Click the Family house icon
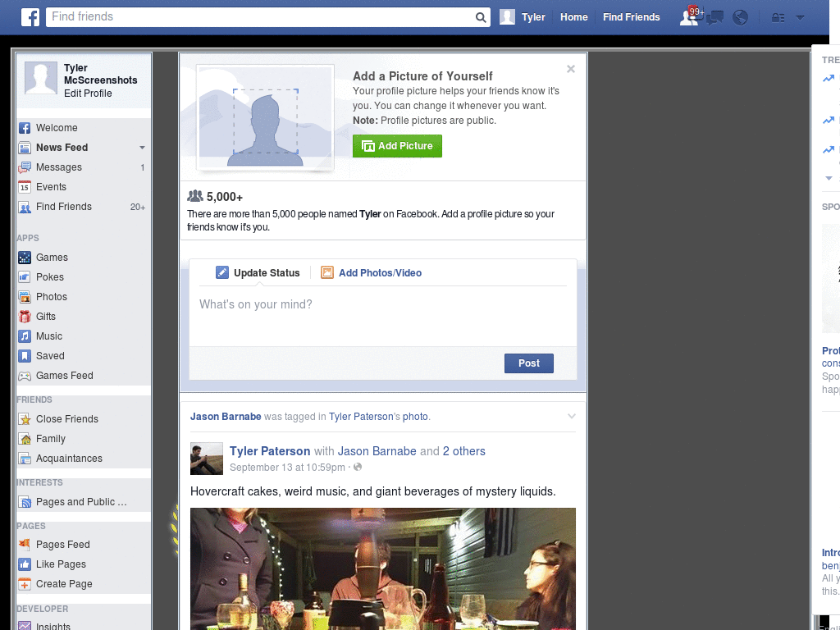 coord(25,439)
